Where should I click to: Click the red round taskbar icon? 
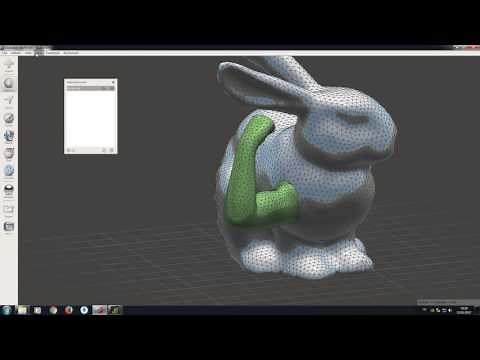[x=69, y=310]
